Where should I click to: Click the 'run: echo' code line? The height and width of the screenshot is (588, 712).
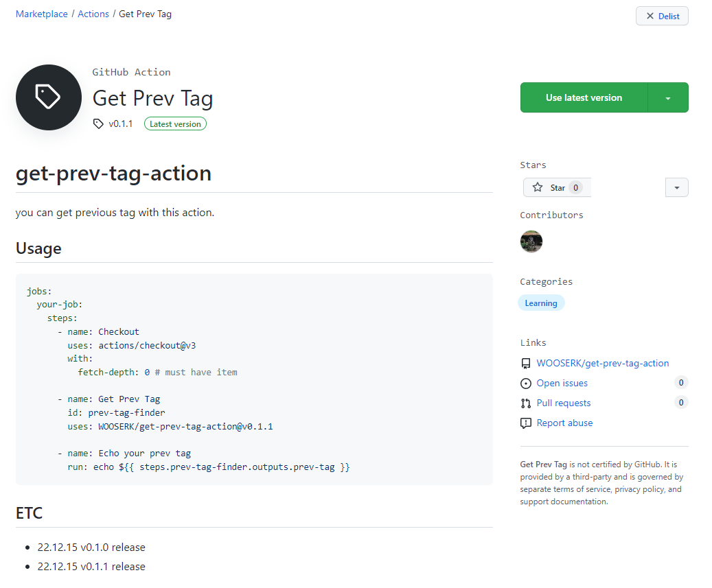pos(209,467)
